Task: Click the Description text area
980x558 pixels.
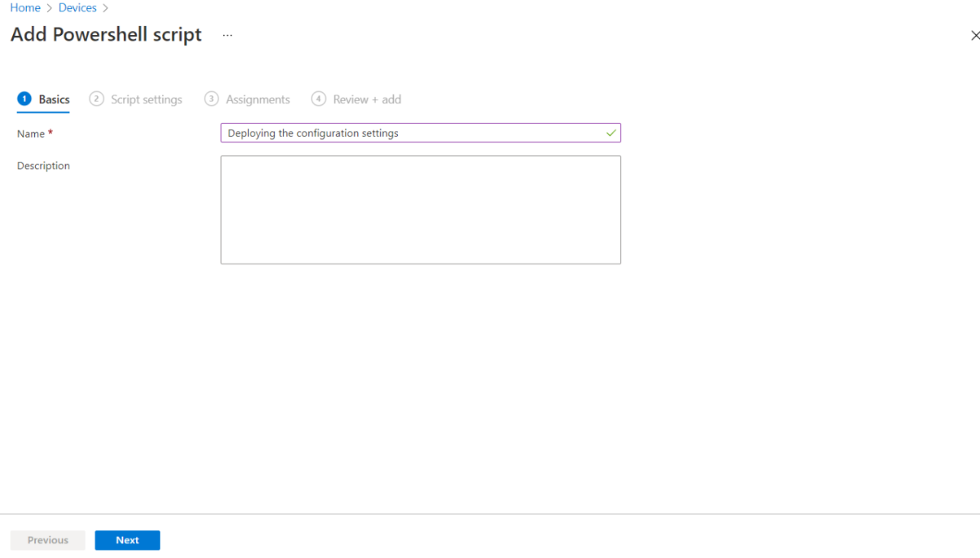Action: (x=421, y=210)
